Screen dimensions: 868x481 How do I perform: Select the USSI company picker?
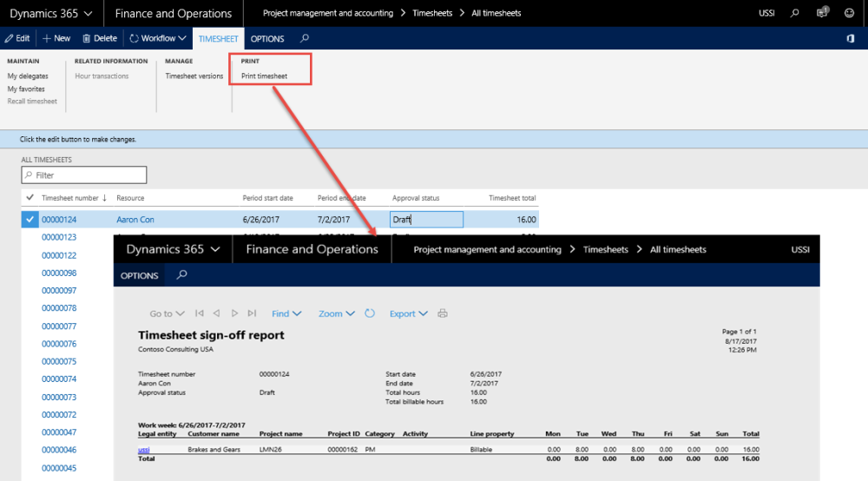click(766, 13)
